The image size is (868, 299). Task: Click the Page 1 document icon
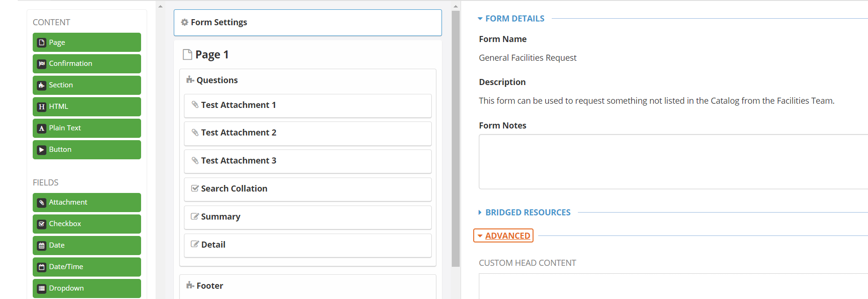click(187, 55)
